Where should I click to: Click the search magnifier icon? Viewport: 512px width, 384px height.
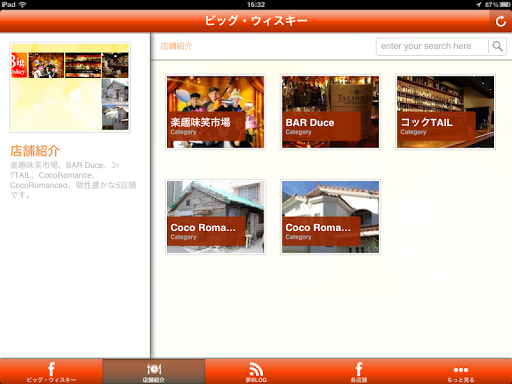click(497, 46)
